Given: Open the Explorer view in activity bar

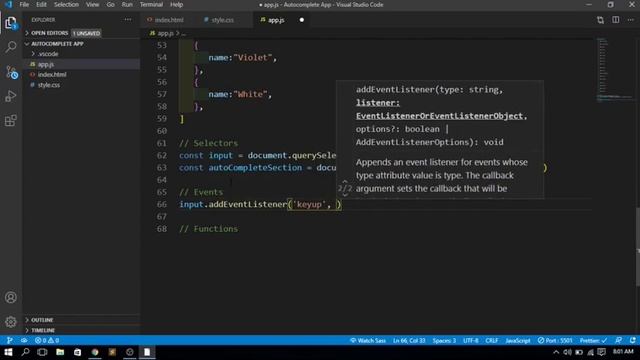Looking at the screenshot, I should click(11, 23).
